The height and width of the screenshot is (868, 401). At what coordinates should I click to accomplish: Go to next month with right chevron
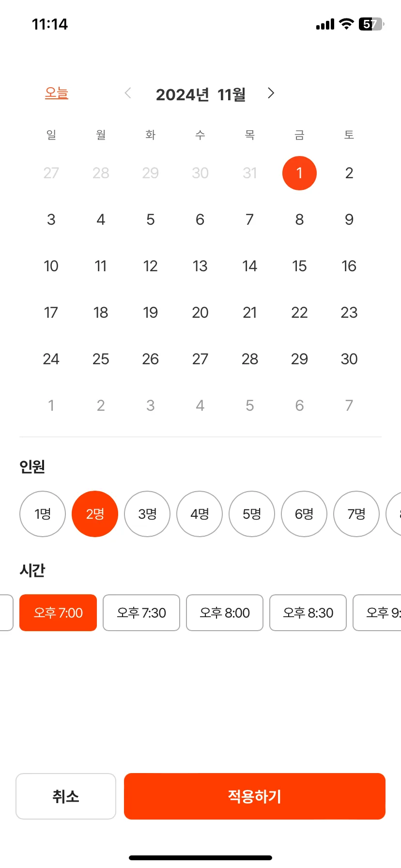tap(271, 93)
